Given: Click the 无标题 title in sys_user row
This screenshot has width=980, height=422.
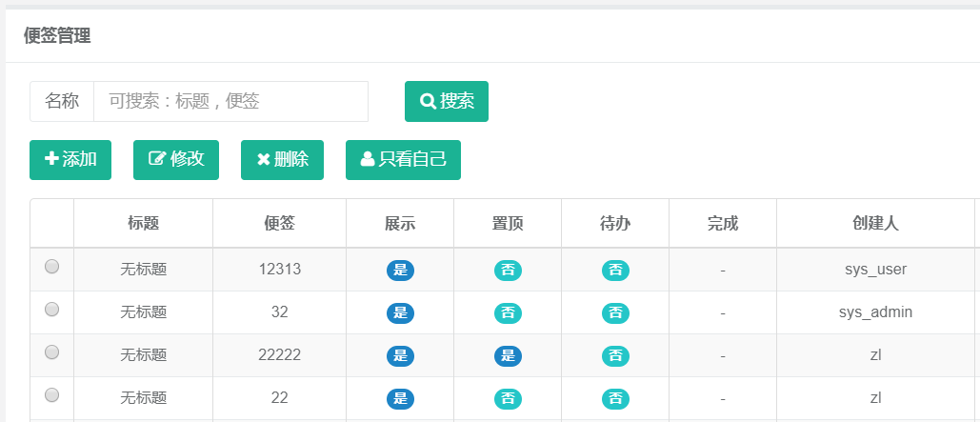Looking at the screenshot, I should coord(143,270).
